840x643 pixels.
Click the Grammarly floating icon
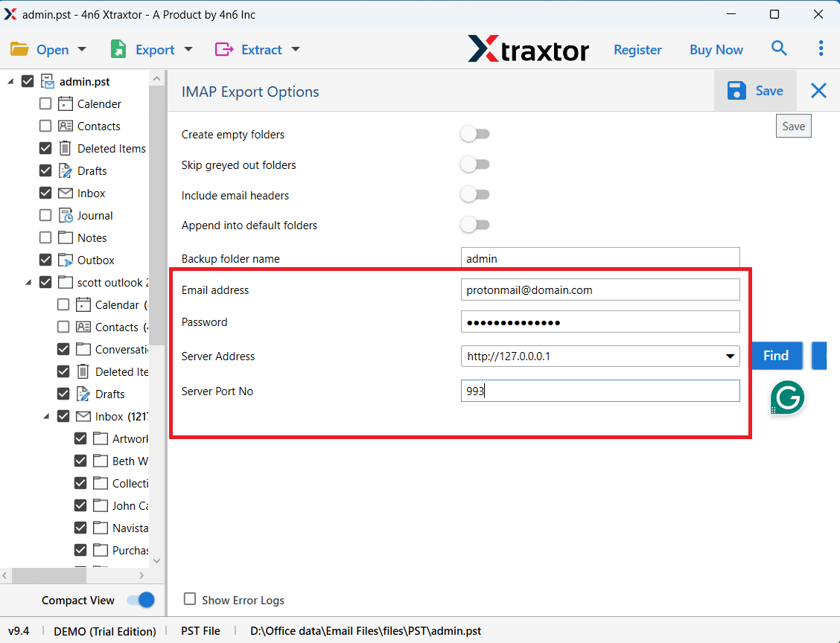click(x=787, y=397)
